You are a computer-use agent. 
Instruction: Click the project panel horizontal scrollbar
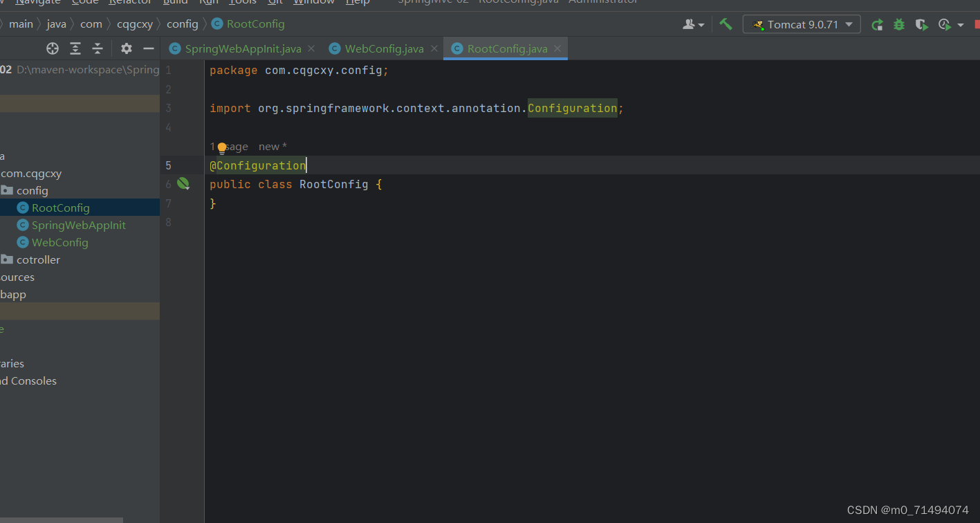[x=62, y=520]
